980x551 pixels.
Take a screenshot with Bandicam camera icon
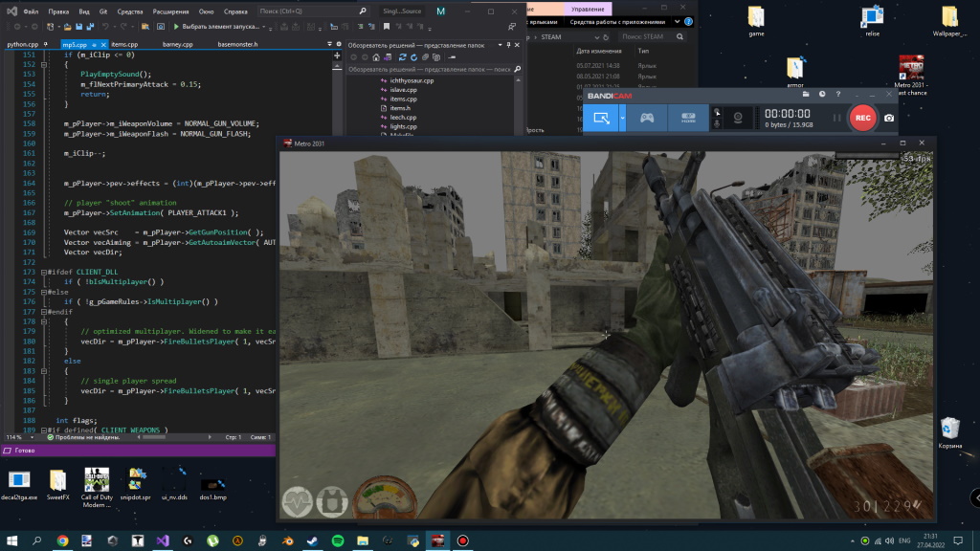(x=889, y=118)
